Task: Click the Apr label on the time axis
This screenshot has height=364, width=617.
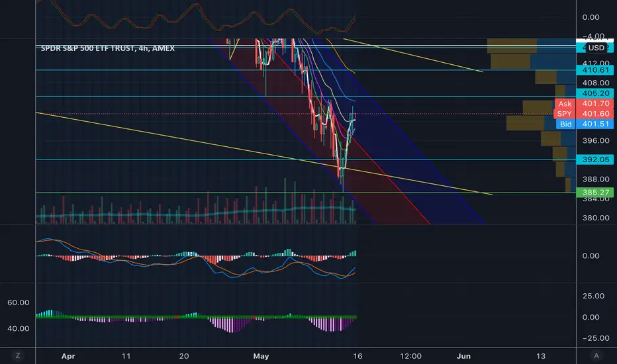Action: pos(68,356)
